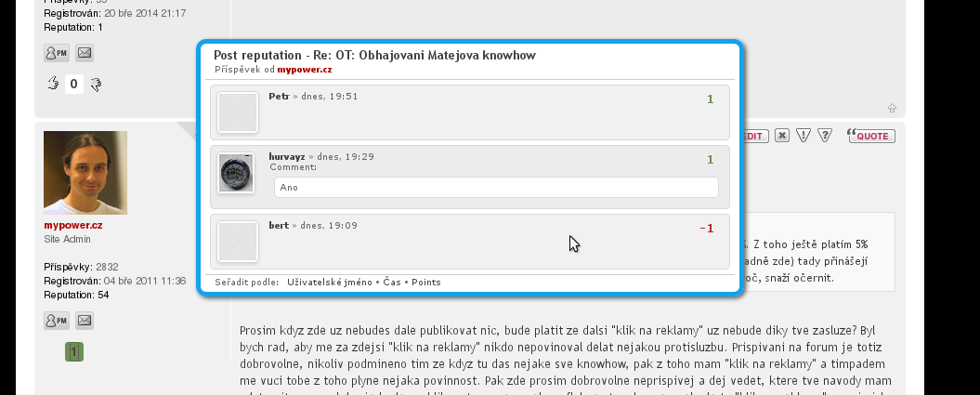Give thumbs up reputation on upper post

53,83
